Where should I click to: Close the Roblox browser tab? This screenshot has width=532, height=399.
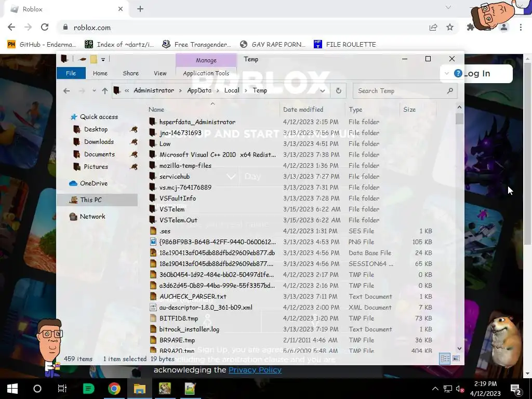click(121, 9)
